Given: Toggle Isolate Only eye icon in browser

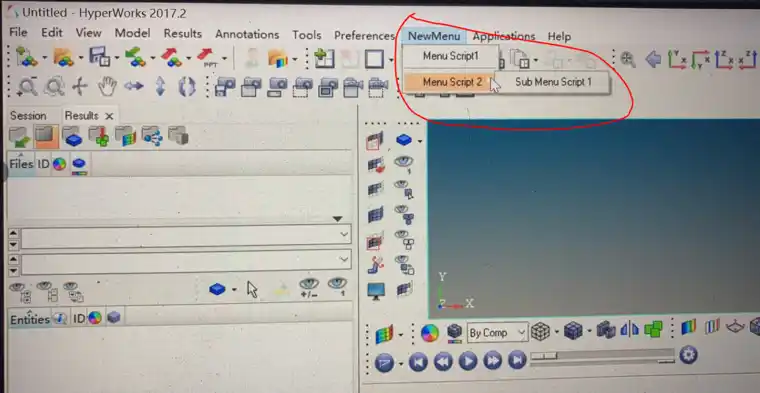Looking at the screenshot, I should (x=337, y=287).
